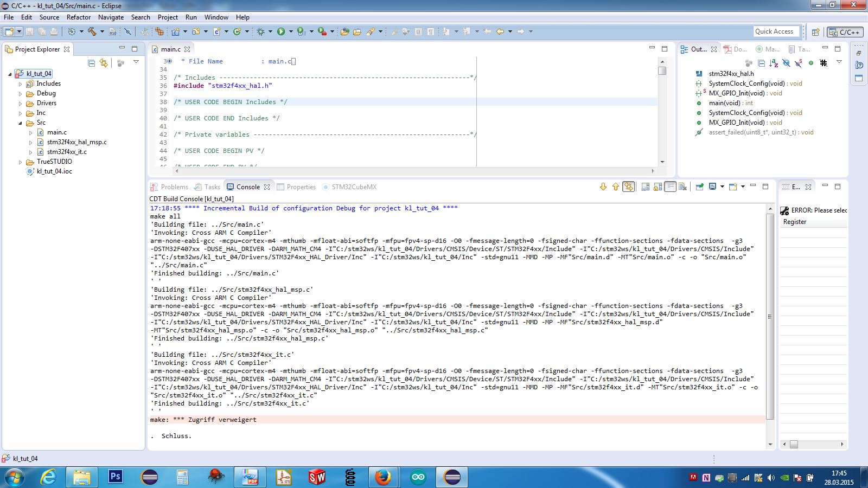The width and height of the screenshot is (868, 488).
Task: Close the Console view tab
Action: (x=267, y=187)
